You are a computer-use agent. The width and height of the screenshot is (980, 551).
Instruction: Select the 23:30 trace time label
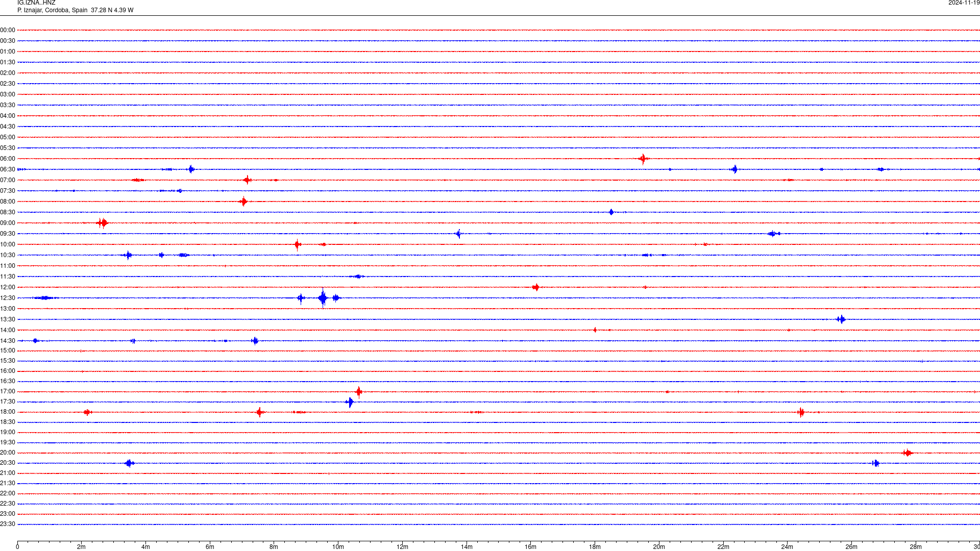8,524
